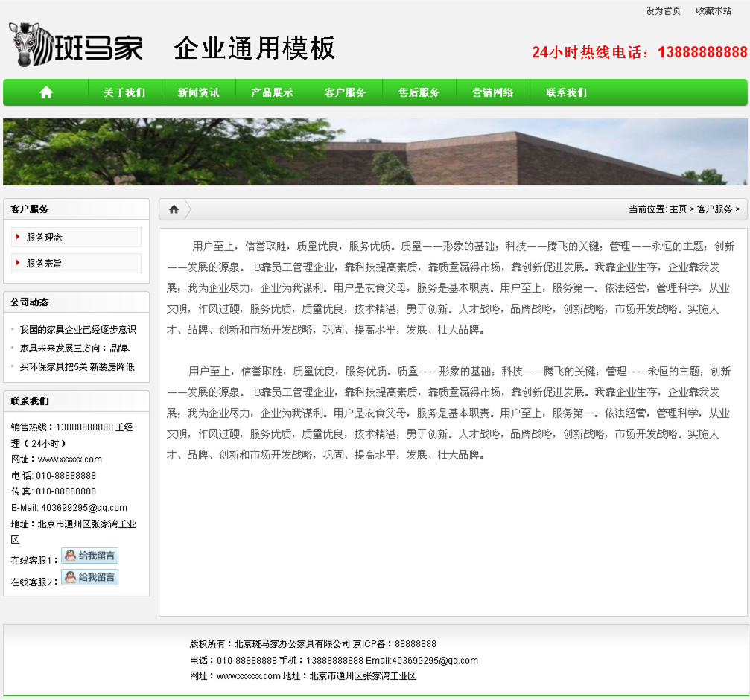Open news item 买环保家具把5关
The width and height of the screenshot is (750, 700).
[77, 367]
